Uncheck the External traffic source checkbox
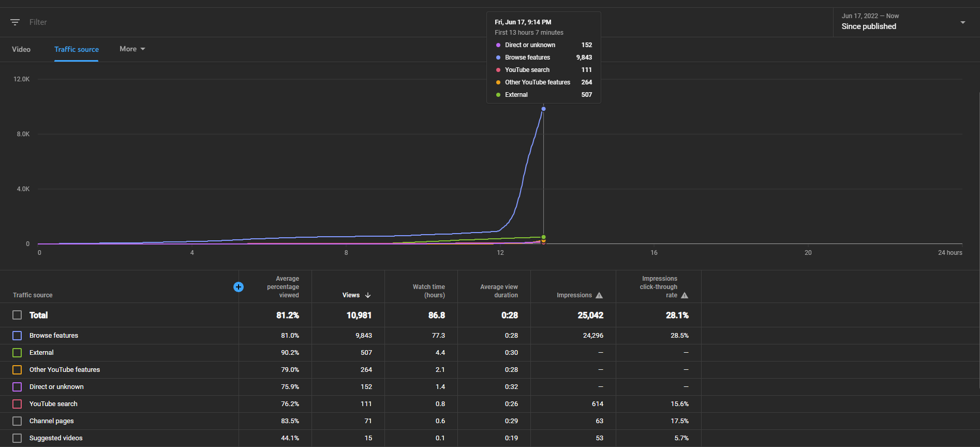980x447 pixels. [17, 353]
